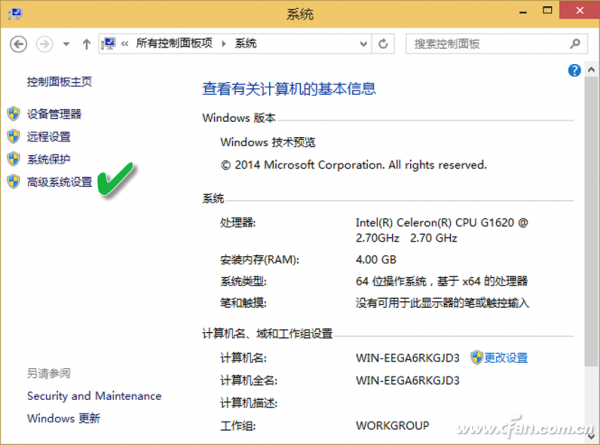Image resolution: width=600 pixels, height=445 pixels.
Task: Click the shield icon beside 设备管理器
Action: click(14, 114)
